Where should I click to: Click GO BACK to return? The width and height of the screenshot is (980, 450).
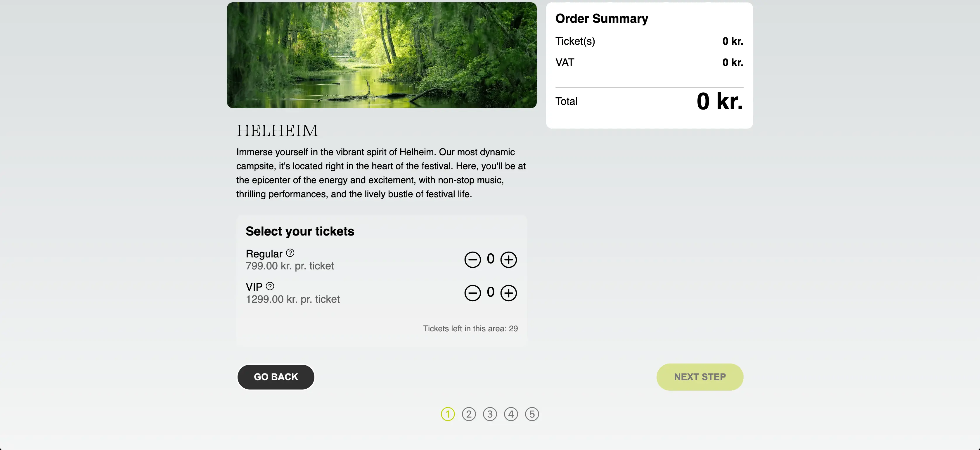(x=276, y=377)
